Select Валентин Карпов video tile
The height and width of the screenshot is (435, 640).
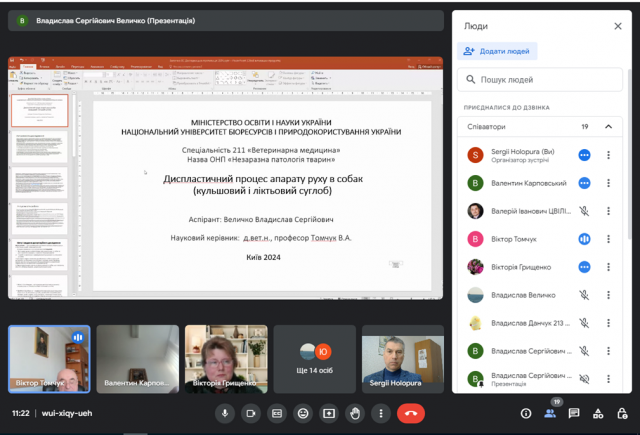pos(138,359)
